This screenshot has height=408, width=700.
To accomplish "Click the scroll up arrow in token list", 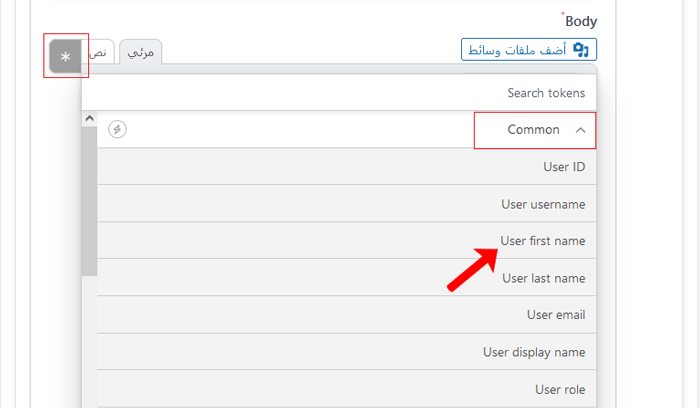I will [x=89, y=119].
